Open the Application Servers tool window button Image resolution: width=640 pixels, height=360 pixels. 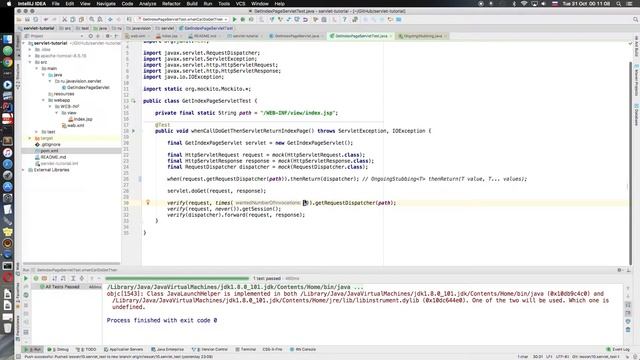tap(124, 349)
